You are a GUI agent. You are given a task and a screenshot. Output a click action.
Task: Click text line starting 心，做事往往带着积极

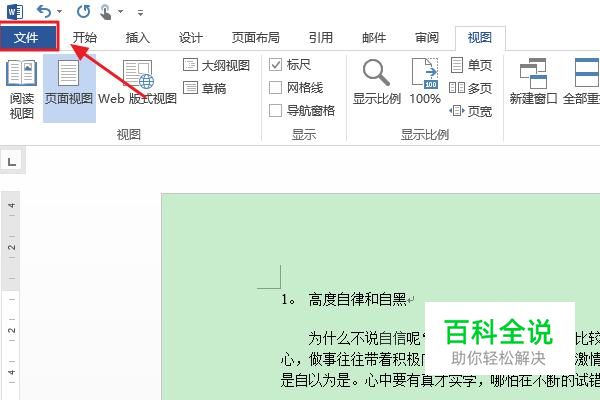click(353, 360)
